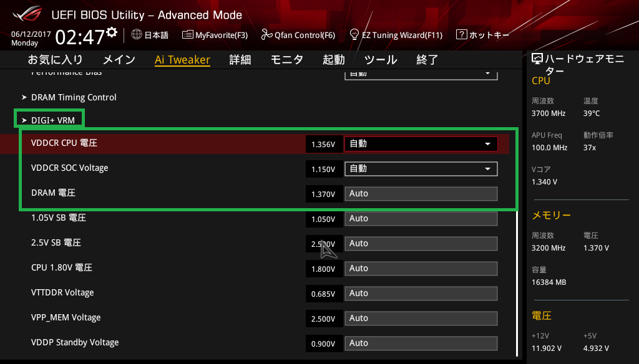
Task: Click the 4.932 V +5V reading
Action: click(596, 348)
